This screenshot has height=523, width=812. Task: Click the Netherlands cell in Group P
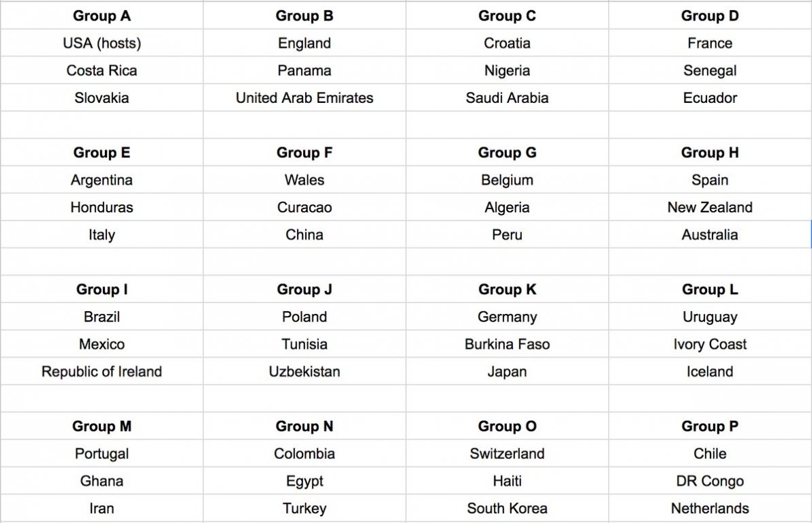(710, 508)
